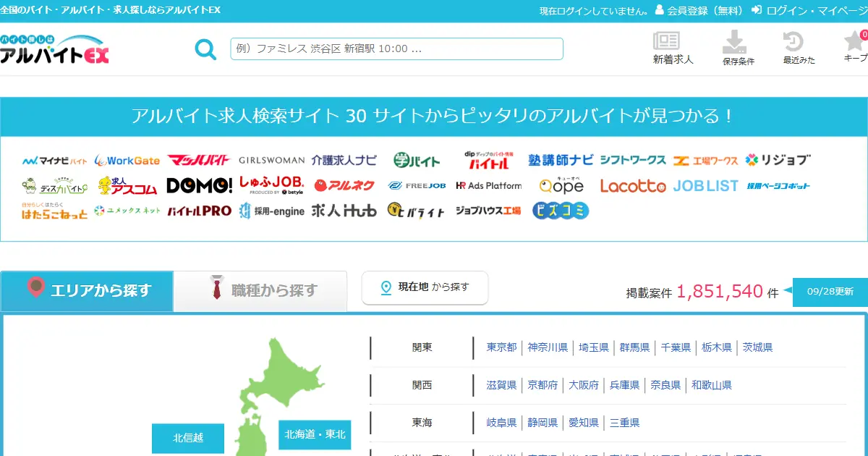Click the ジョブハウス工場 logo
Viewport: 868px width, 456px height.
click(x=488, y=211)
